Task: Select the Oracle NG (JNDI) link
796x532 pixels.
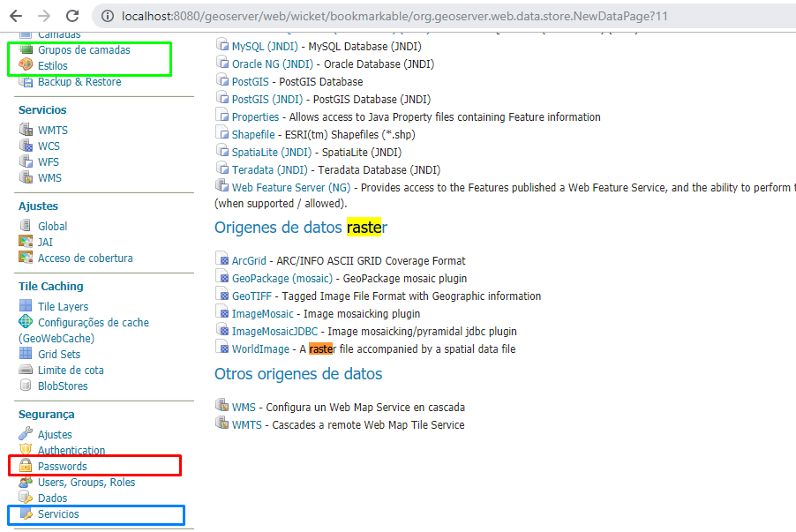Action: coord(273,64)
